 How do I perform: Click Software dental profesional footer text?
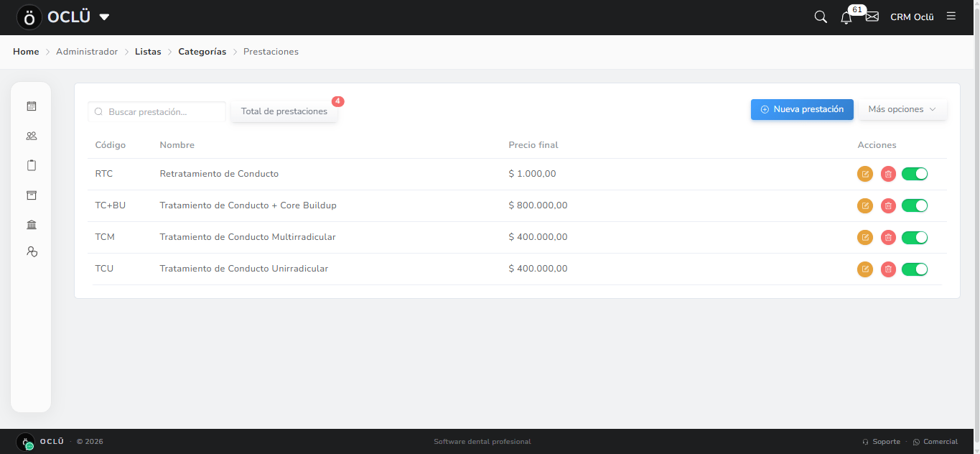point(482,442)
